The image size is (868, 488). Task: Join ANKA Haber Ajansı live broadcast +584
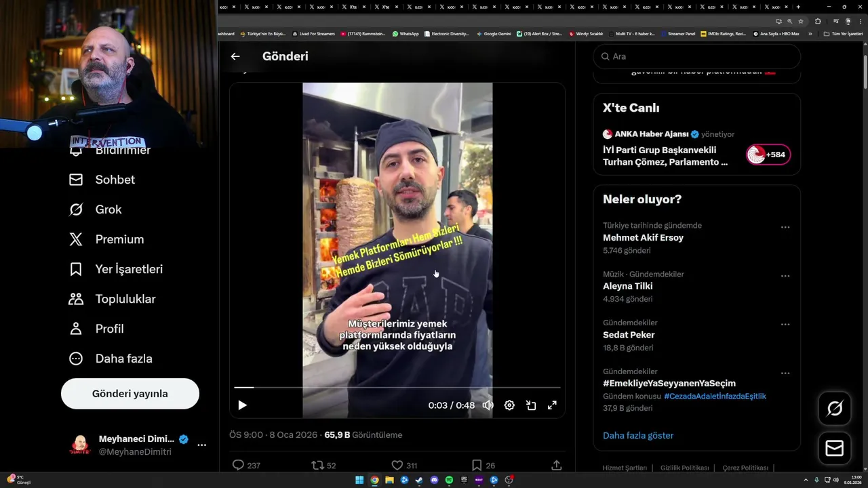(768, 155)
